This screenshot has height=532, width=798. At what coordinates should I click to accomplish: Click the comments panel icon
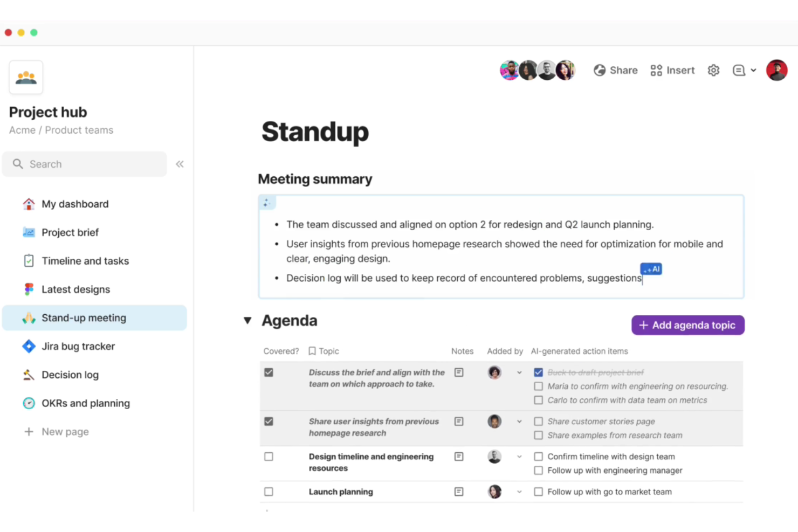[x=739, y=71]
